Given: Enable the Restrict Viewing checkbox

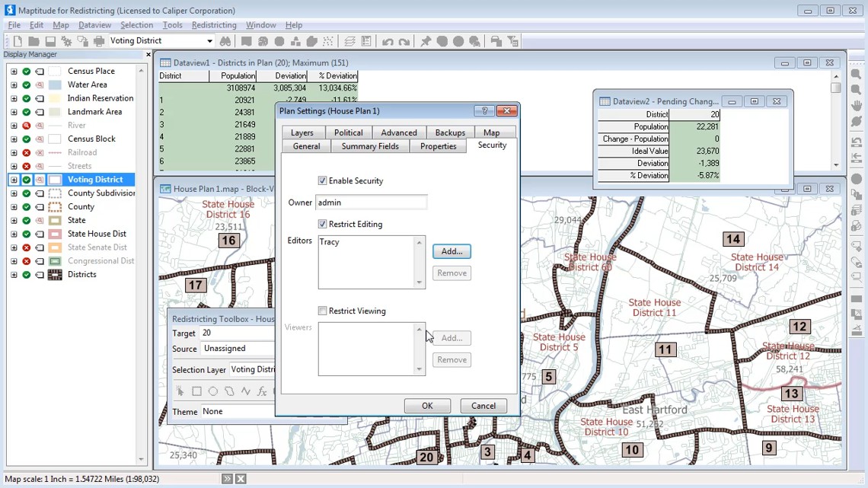Looking at the screenshot, I should click(323, 311).
